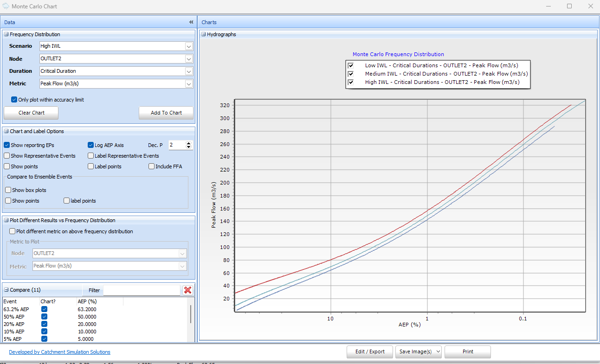Enable Show box plots under Compare to Ensemble Events
The height and width of the screenshot is (364, 600).
[x=8, y=190]
